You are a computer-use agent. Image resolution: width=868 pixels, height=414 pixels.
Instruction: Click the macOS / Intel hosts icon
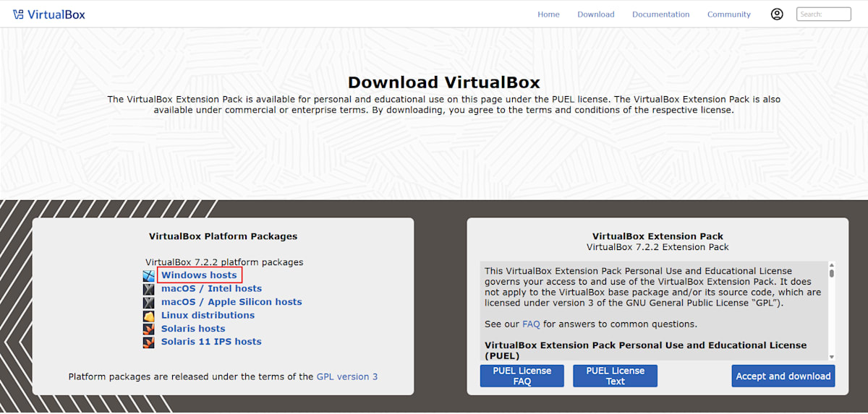pyautogui.click(x=148, y=289)
